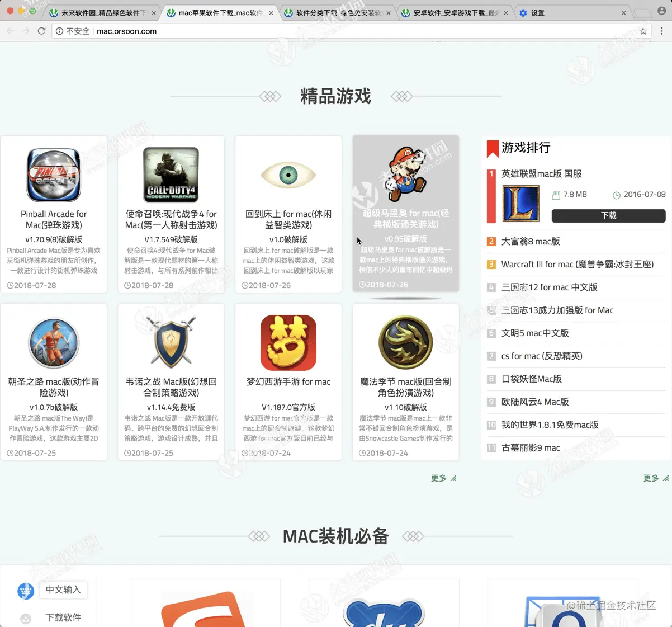Open a new tab button
The height and width of the screenshot is (627, 672).
(643, 13)
